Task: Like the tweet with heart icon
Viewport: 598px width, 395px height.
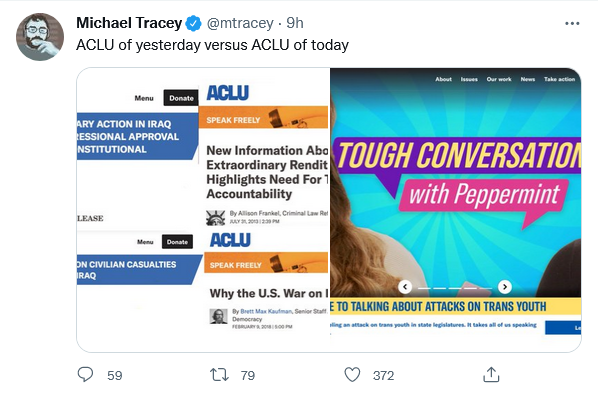Action: point(352,374)
